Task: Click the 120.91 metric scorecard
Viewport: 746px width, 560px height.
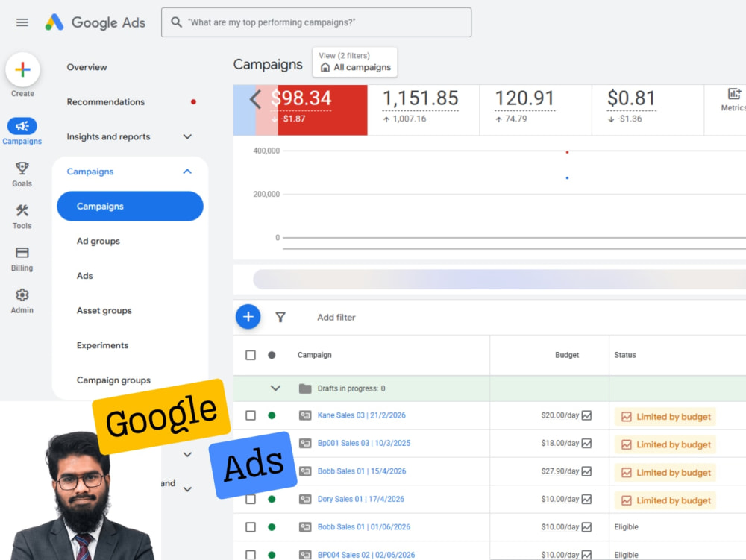Action: point(536,110)
